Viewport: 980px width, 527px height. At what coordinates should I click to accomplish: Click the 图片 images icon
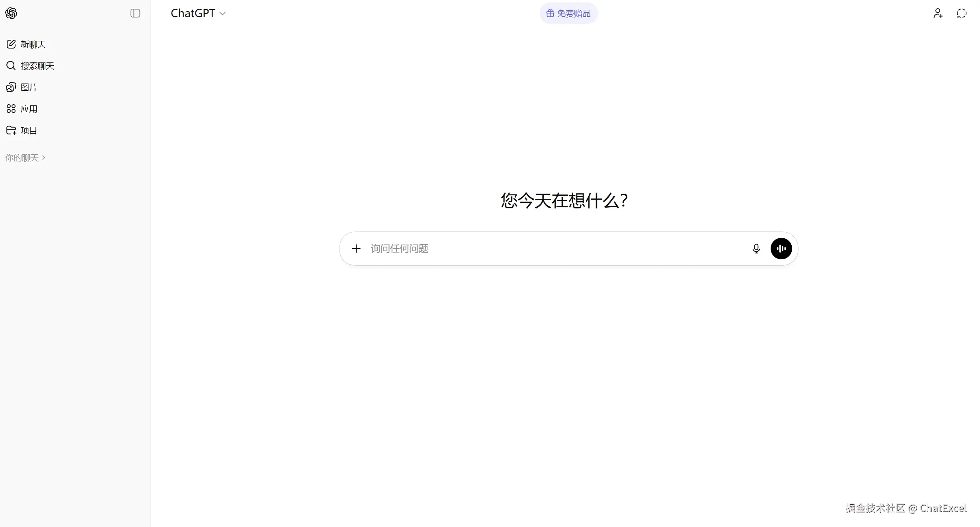11,87
